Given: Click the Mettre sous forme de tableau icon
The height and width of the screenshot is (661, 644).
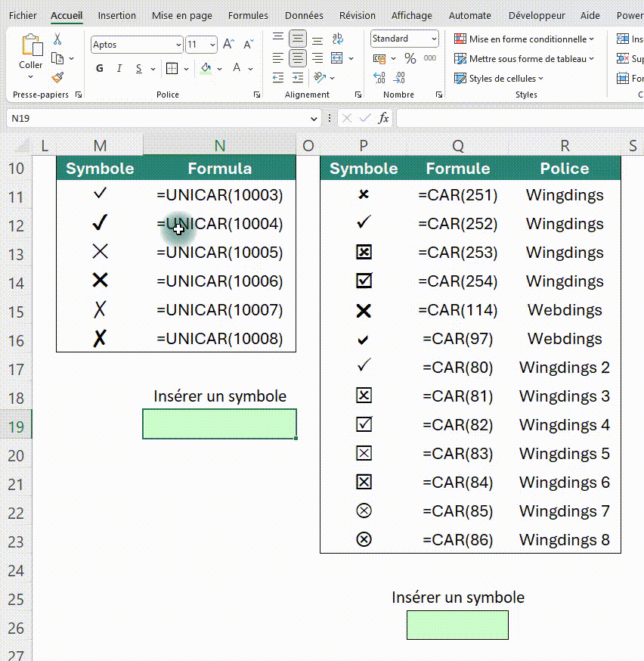Looking at the screenshot, I should [460, 58].
